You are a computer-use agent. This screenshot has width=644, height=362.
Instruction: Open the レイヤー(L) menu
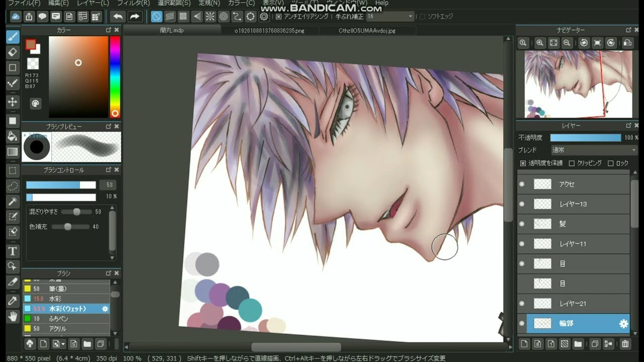[93, 3]
